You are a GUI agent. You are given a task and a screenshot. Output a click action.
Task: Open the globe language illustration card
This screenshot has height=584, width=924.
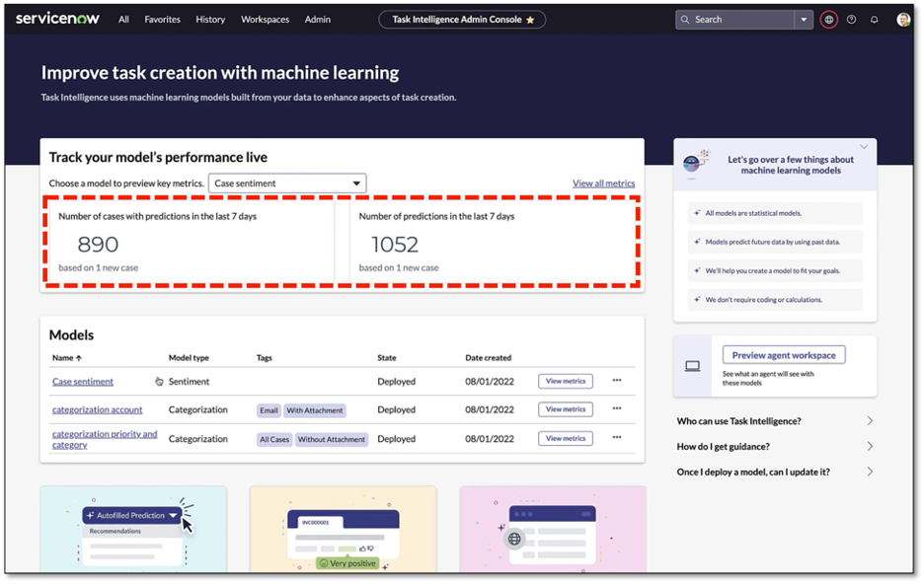coord(553,529)
